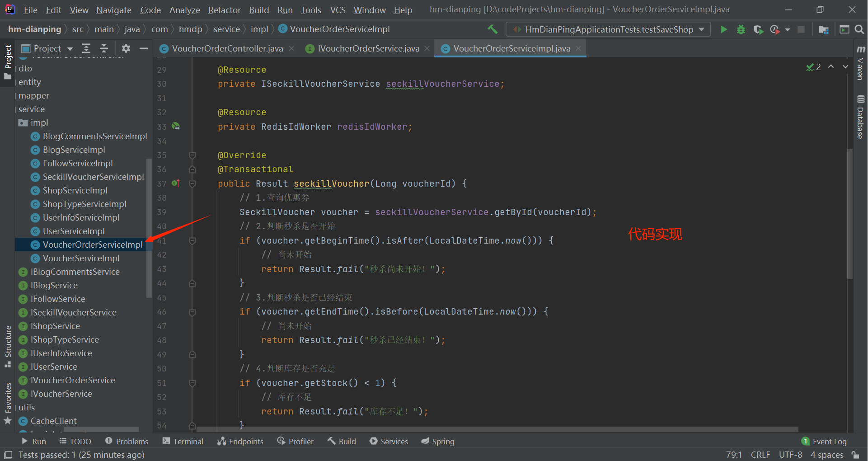Fold the if block at line 46

click(192, 311)
